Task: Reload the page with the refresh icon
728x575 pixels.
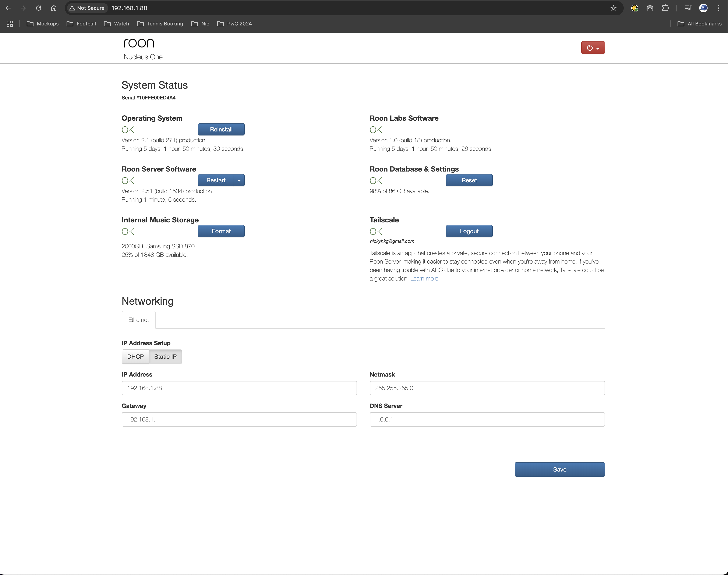Action: 38,8
